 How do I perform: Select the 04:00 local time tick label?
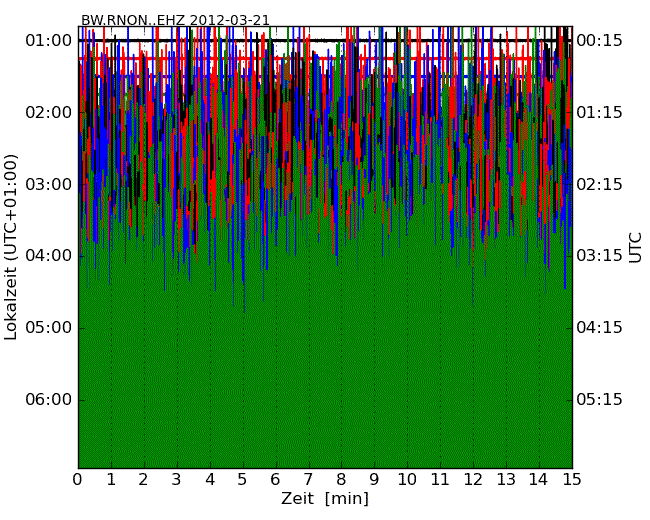pos(49,256)
